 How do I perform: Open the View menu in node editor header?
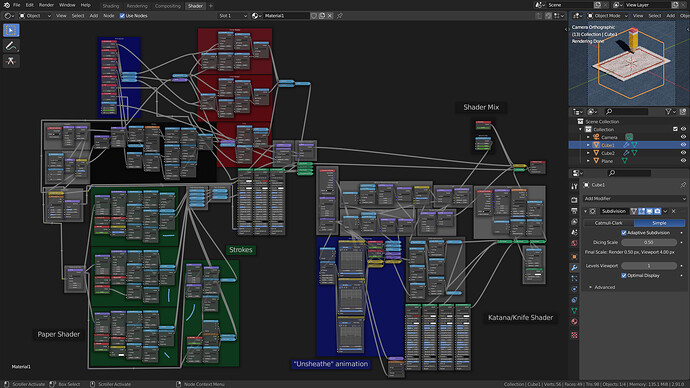pos(61,16)
